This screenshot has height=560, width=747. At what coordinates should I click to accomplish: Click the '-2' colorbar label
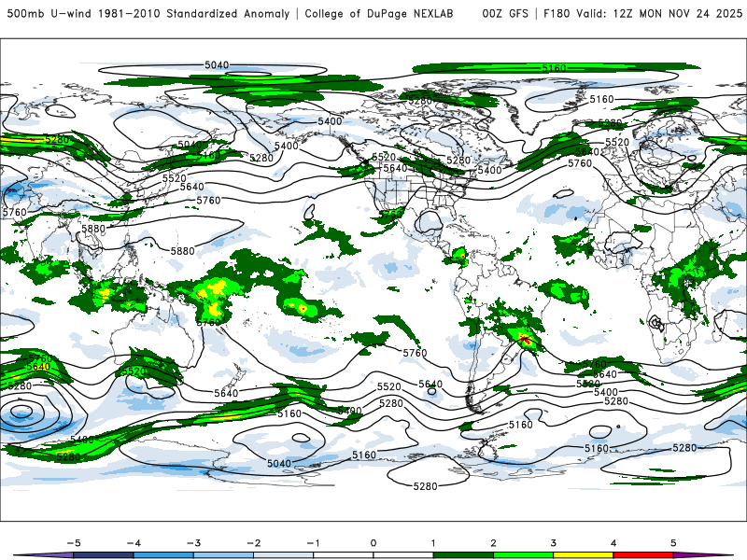click(x=253, y=543)
